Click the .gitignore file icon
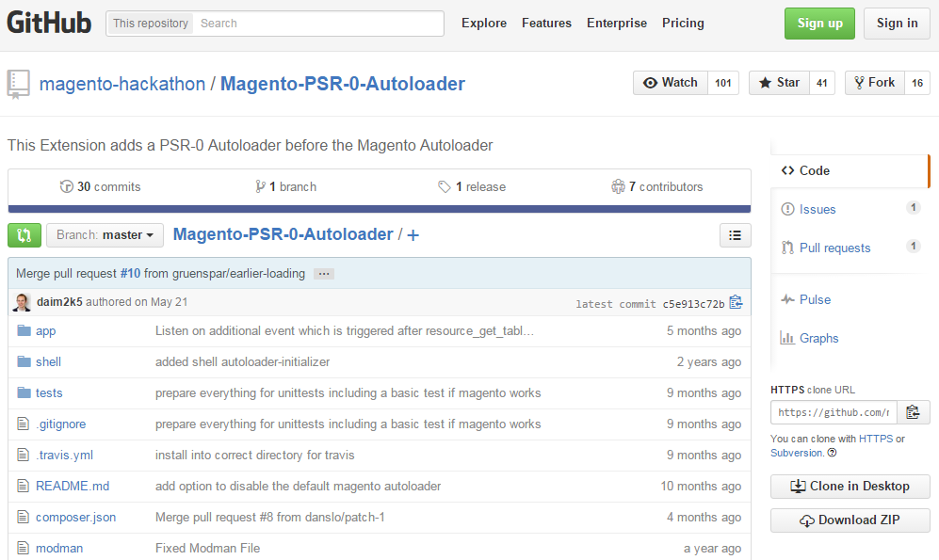Viewport: 939px width, 560px height. point(23,424)
